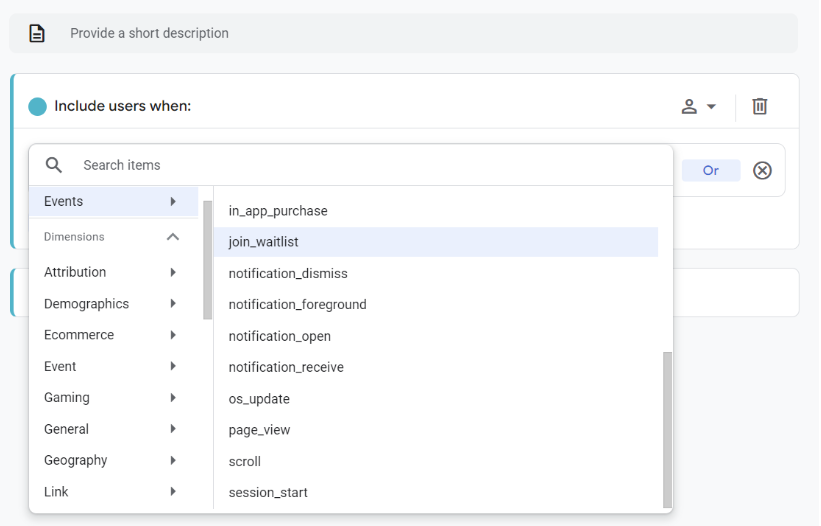The width and height of the screenshot is (821, 526).
Task: Delete the condition group with trash icon
Action: (x=760, y=106)
